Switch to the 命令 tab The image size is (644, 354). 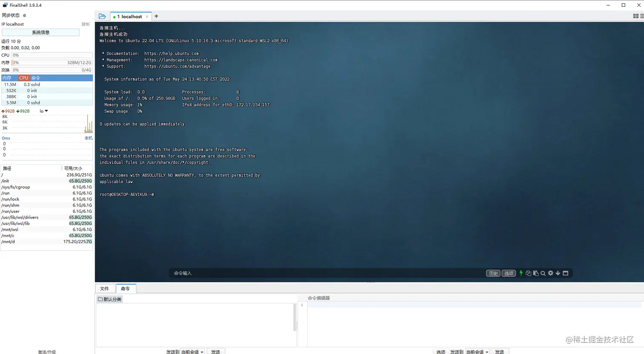(125, 289)
